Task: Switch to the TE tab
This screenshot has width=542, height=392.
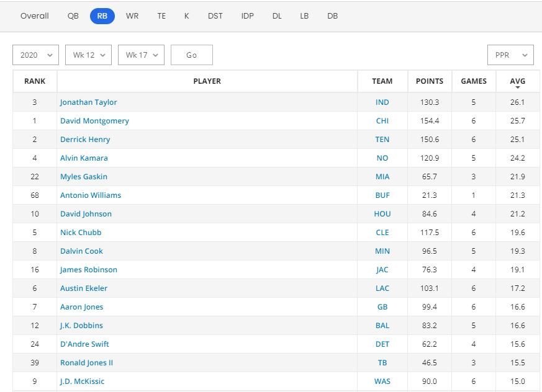Action: [x=161, y=16]
